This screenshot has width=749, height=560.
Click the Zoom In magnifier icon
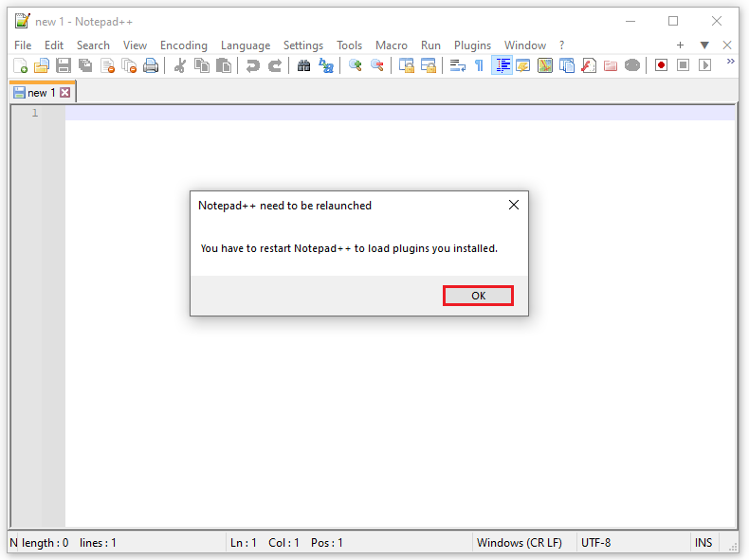click(x=355, y=65)
